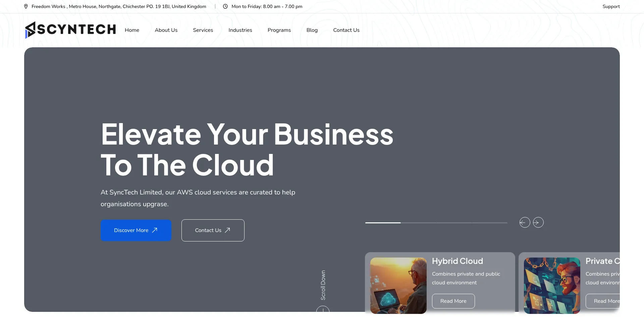Viewport: 644px width, 333px height.
Task: Click the Hybrid Cloud card image
Action: [398, 285]
